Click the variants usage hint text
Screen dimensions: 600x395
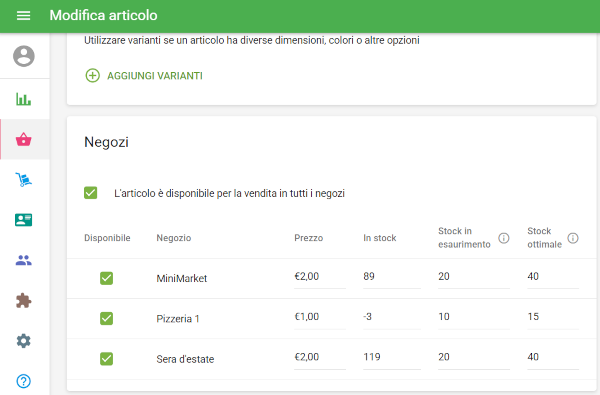252,40
